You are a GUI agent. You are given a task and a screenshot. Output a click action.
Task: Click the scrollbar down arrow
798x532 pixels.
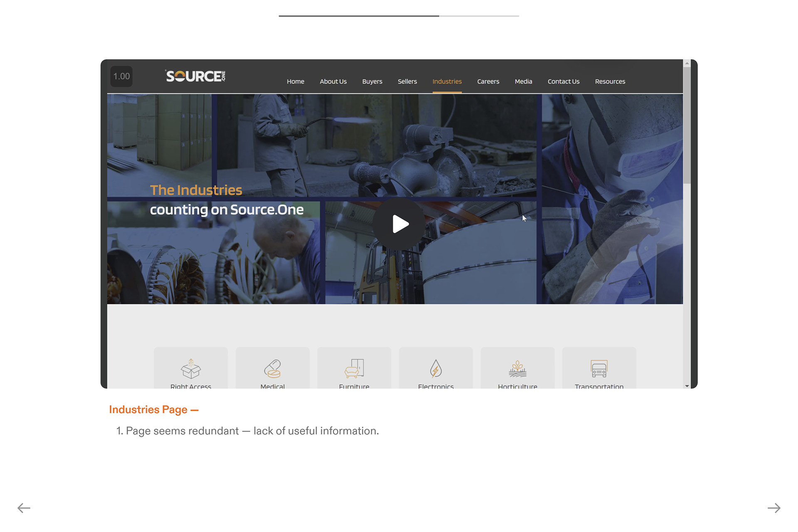[x=687, y=386]
